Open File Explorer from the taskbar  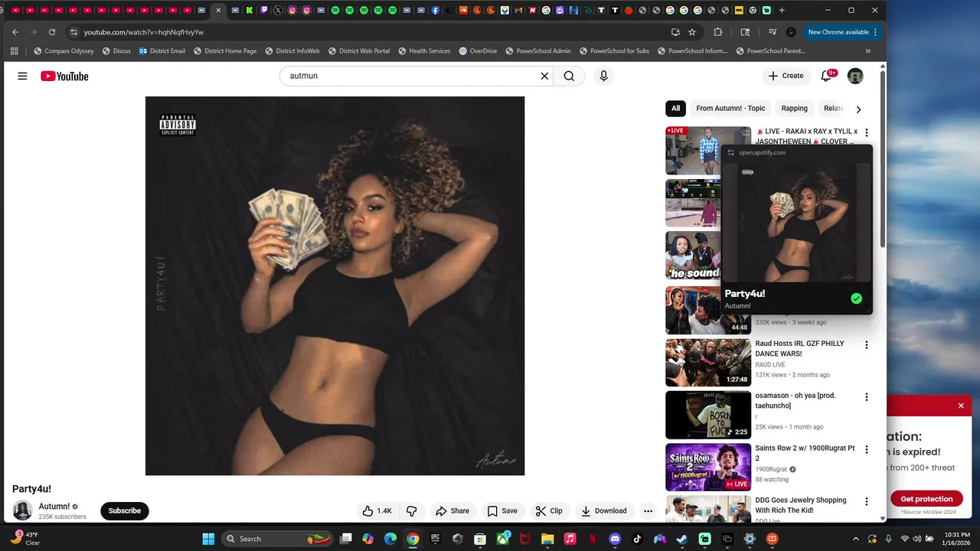547,539
